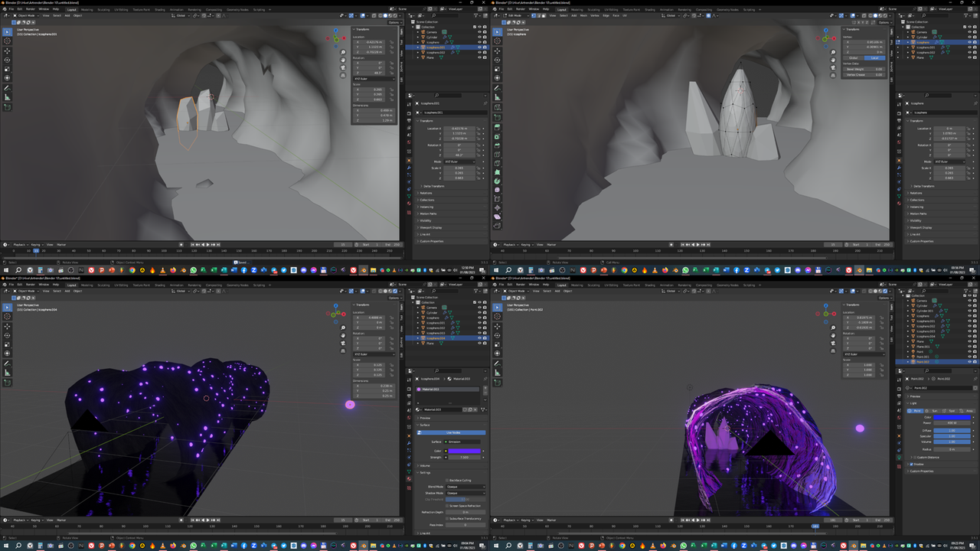Open Object Mode dropdown in Icosphere.001 window
980x551 pixels.
26,15
